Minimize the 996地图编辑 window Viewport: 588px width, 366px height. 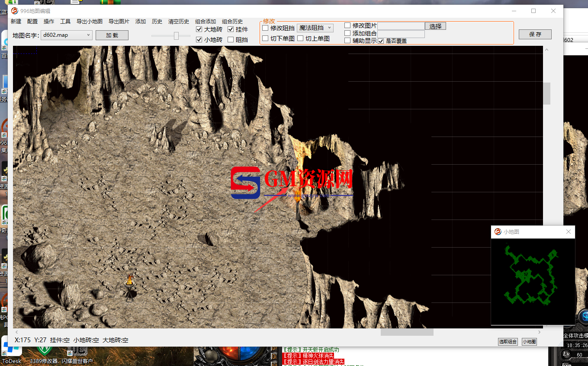pos(514,11)
